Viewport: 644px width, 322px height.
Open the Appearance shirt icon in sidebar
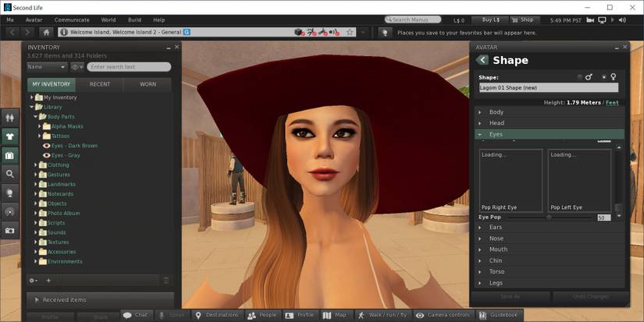click(x=10, y=136)
